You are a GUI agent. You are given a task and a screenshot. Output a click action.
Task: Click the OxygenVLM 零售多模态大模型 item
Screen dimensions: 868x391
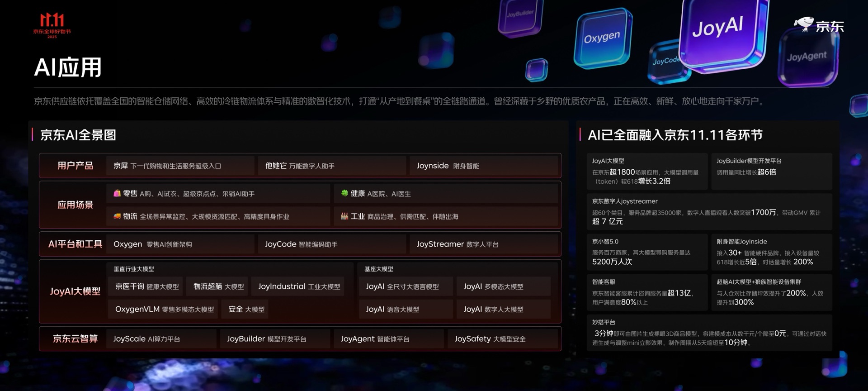(x=163, y=309)
